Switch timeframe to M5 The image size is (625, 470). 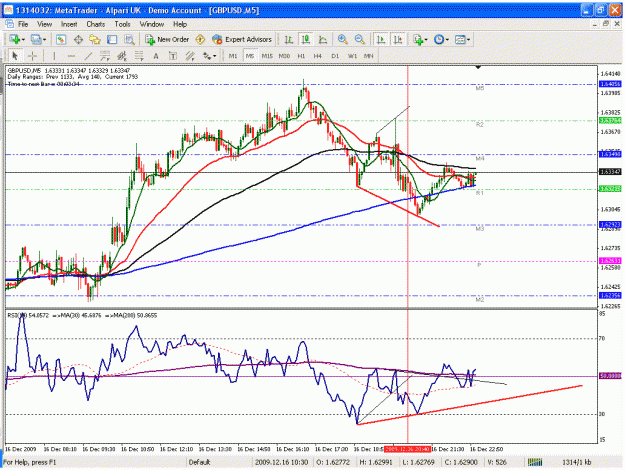[250, 56]
